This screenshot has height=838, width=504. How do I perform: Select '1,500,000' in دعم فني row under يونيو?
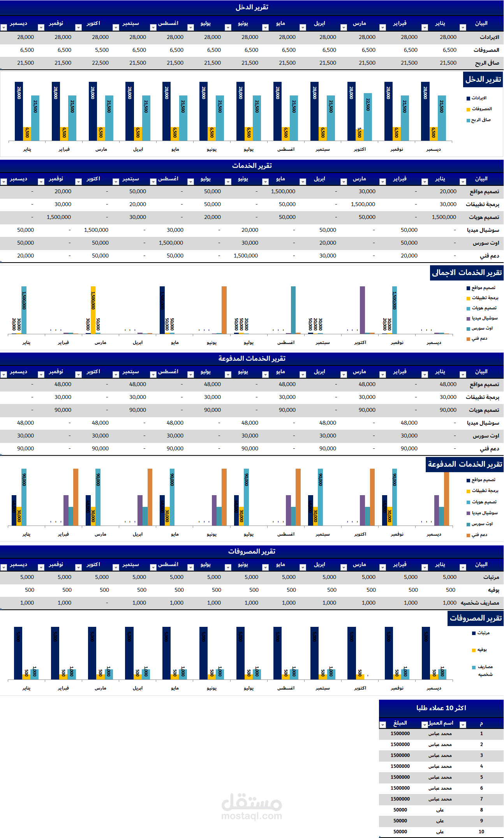point(246,256)
